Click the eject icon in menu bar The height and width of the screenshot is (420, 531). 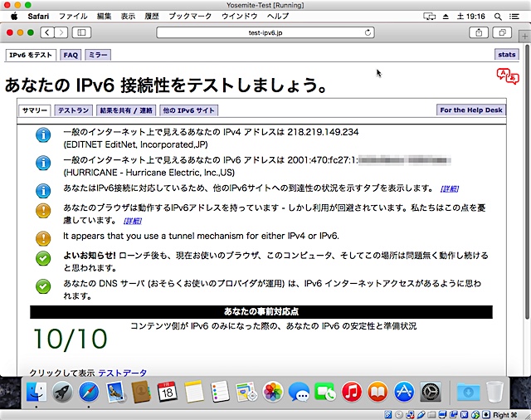(446, 17)
